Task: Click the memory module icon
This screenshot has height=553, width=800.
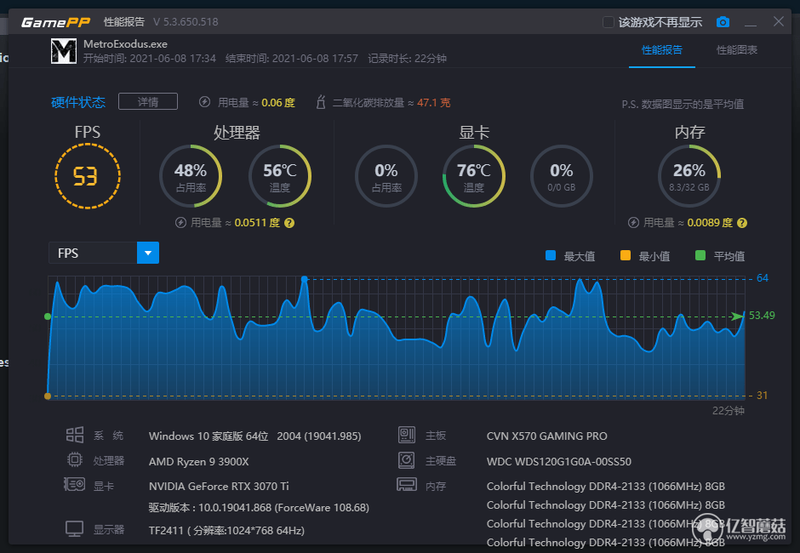Action: click(407, 484)
